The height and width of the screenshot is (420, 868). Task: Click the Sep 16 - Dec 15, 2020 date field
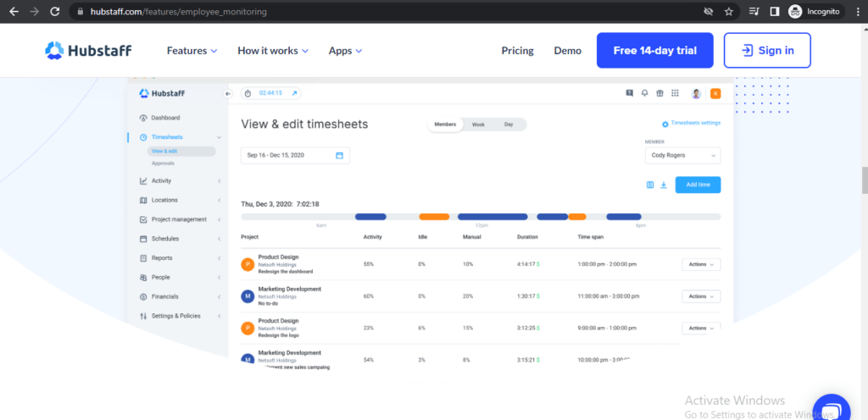coord(295,155)
